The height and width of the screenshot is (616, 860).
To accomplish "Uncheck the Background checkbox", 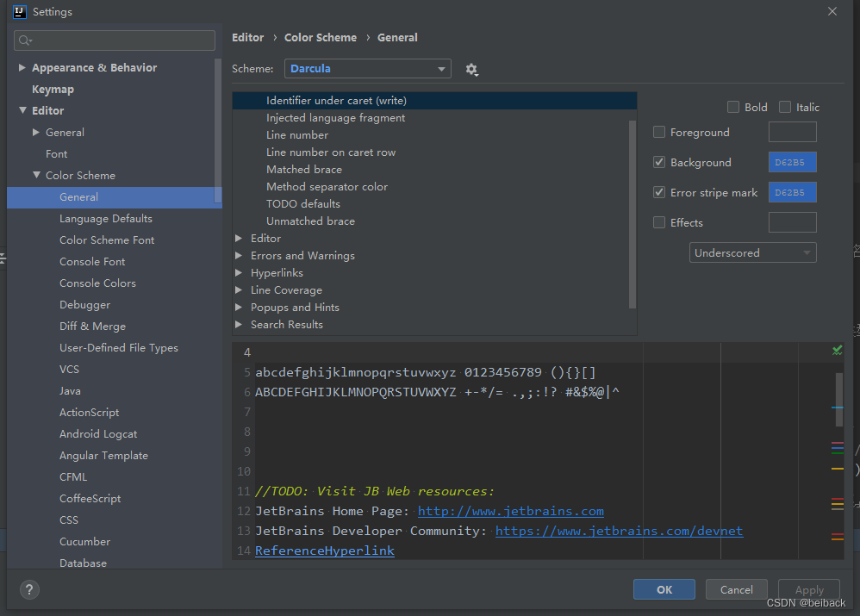I will coord(659,162).
